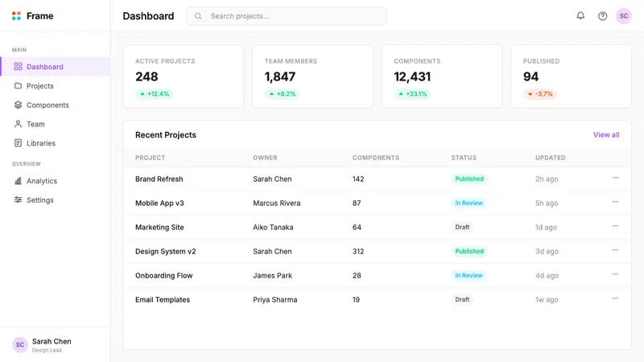The height and width of the screenshot is (362, 644).
Task: Click the Team person icon
Action: (18, 124)
